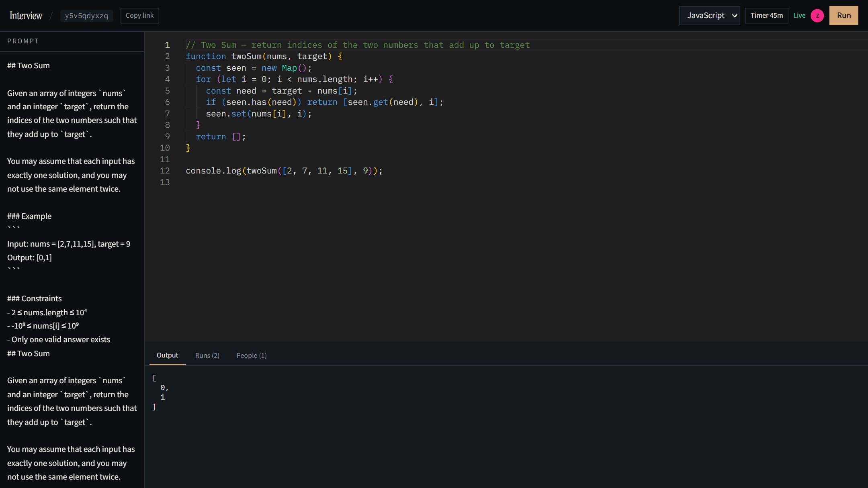Viewport: 868px width, 488px height.
Task: Select the room ID y5v5qdyxzq
Action: (x=86, y=16)
